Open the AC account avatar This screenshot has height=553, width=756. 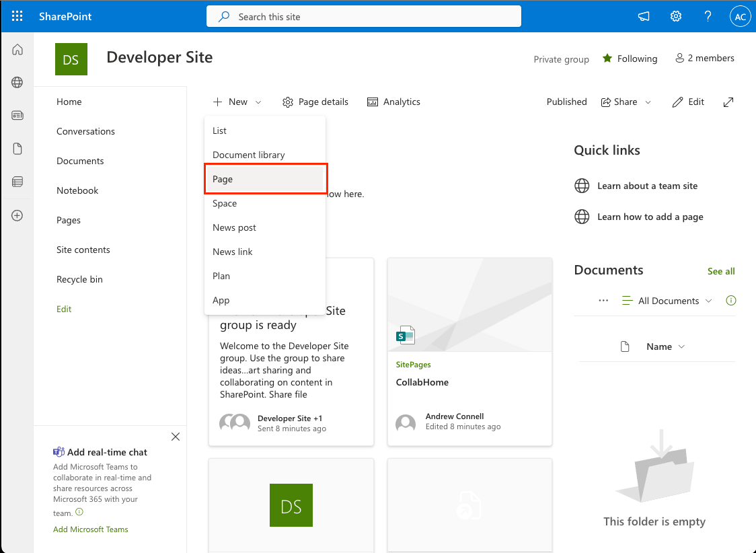coord(740,16)
